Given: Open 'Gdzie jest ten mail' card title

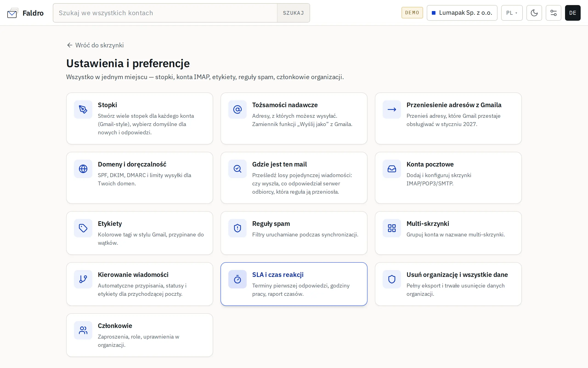Looking at the screenshot, I should point(280,164).
